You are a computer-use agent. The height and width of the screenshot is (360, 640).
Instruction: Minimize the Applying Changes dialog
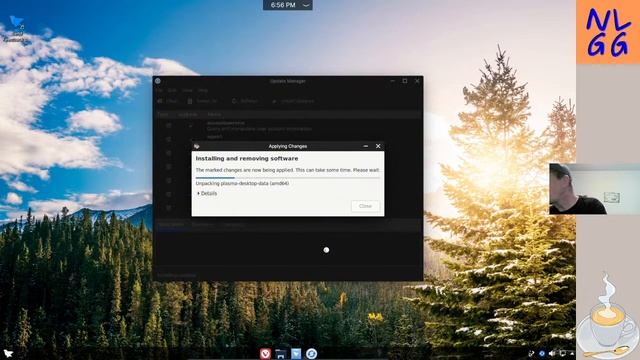(366, 146)
